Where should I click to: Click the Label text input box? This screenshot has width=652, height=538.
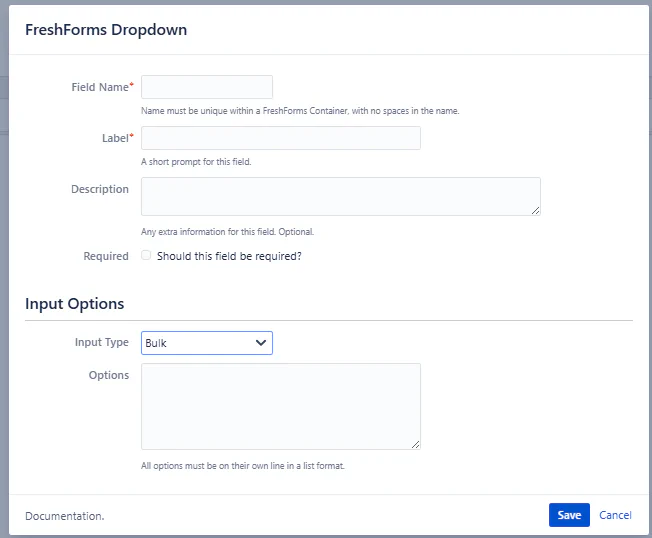[281, 138]
